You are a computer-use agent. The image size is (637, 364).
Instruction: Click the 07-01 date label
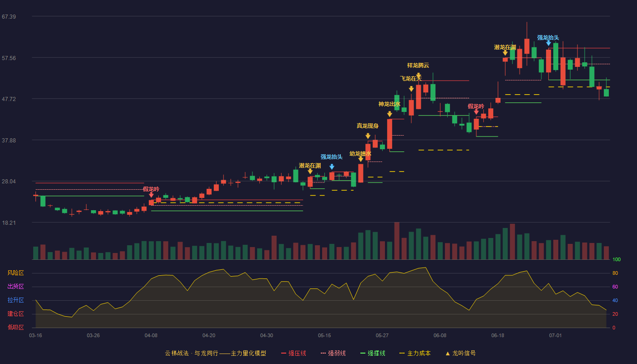[556, 335]
